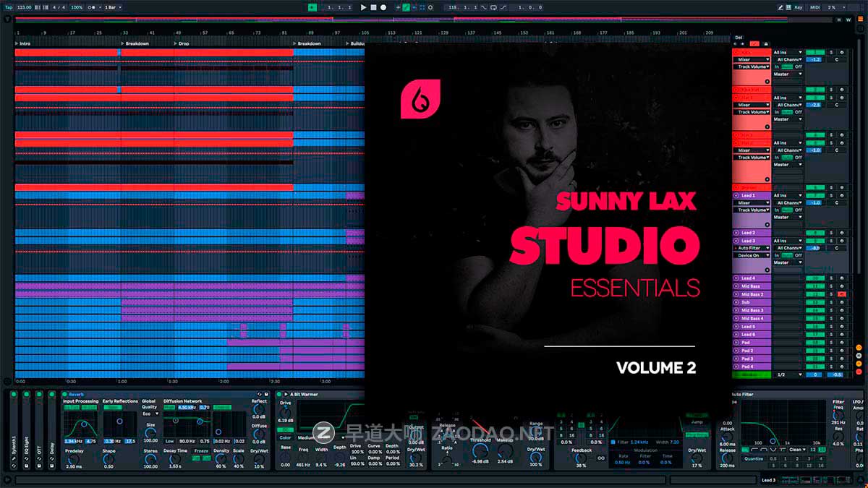
Task: Toggle the Key map mode switch
Action: coord(799,7)
